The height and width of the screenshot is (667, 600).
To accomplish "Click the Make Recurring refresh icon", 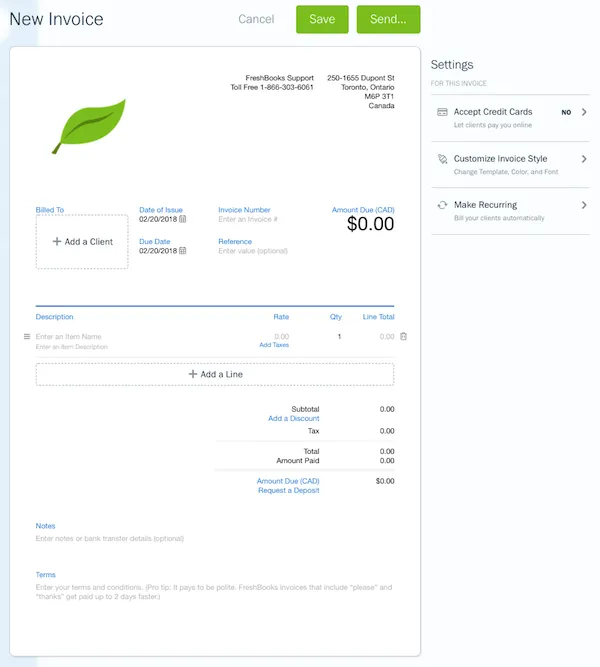I will tap(442, 205).
